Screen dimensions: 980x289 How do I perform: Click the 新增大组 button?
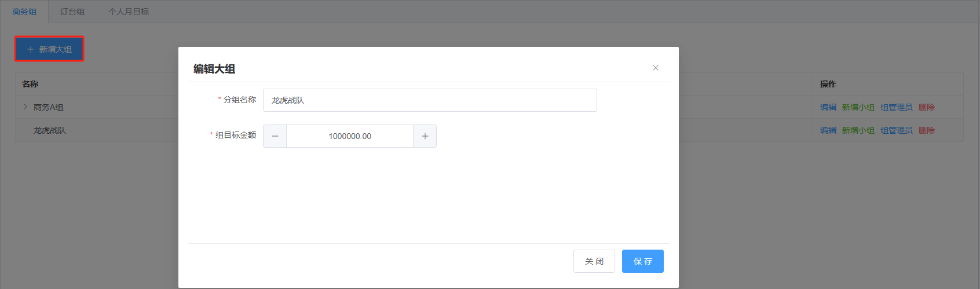49,49
